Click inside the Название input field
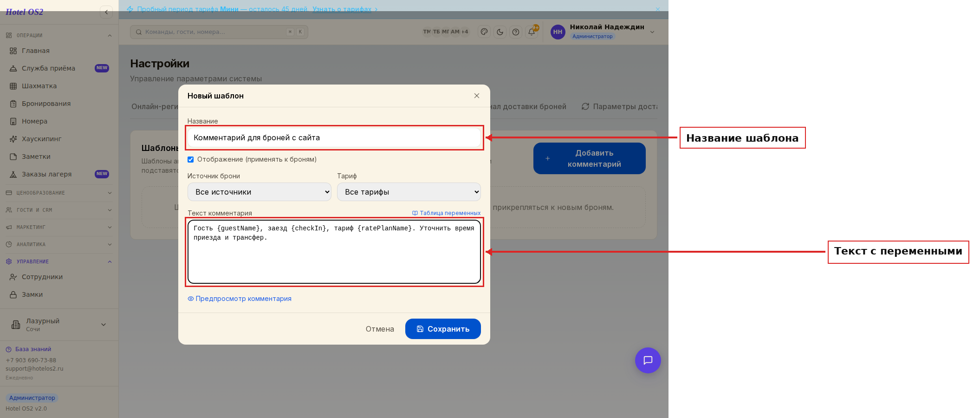Viewport: 980px width, 418px height. click(334, 137)
